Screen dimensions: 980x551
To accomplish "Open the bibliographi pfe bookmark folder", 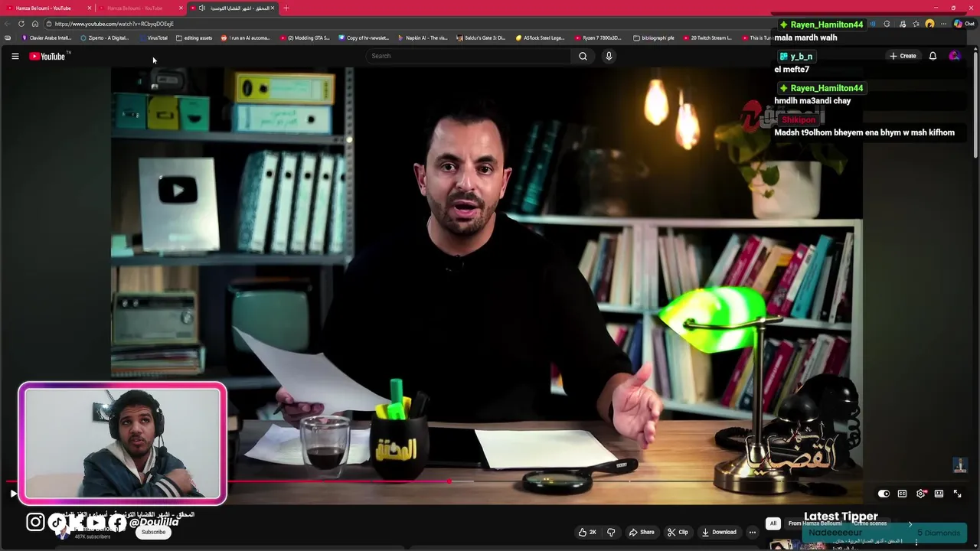I will tap(654, 37).
